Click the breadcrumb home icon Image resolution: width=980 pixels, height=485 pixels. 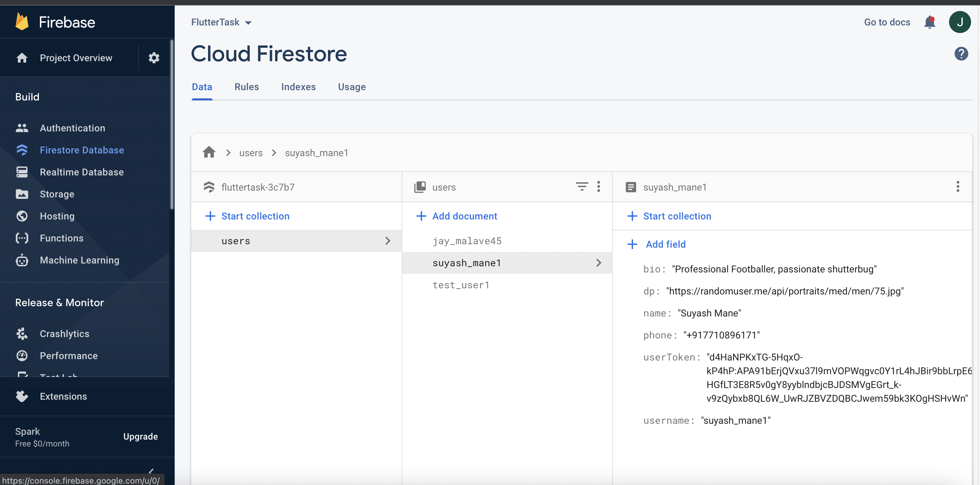tap(209, 152)
